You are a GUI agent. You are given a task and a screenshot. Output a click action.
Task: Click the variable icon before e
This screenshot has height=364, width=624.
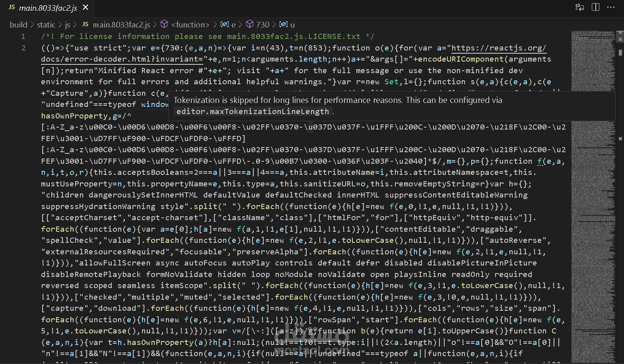pyautogui.click(x=225, y=24)
